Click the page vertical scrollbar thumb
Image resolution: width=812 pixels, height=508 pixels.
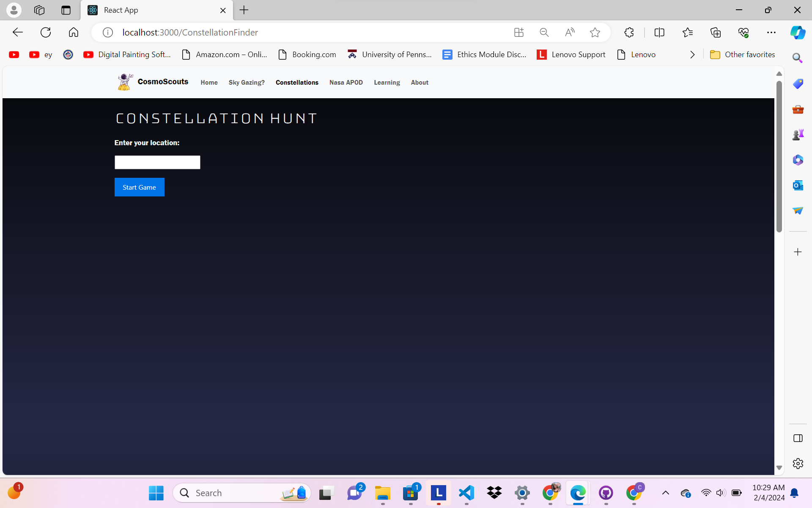(779, 157)
